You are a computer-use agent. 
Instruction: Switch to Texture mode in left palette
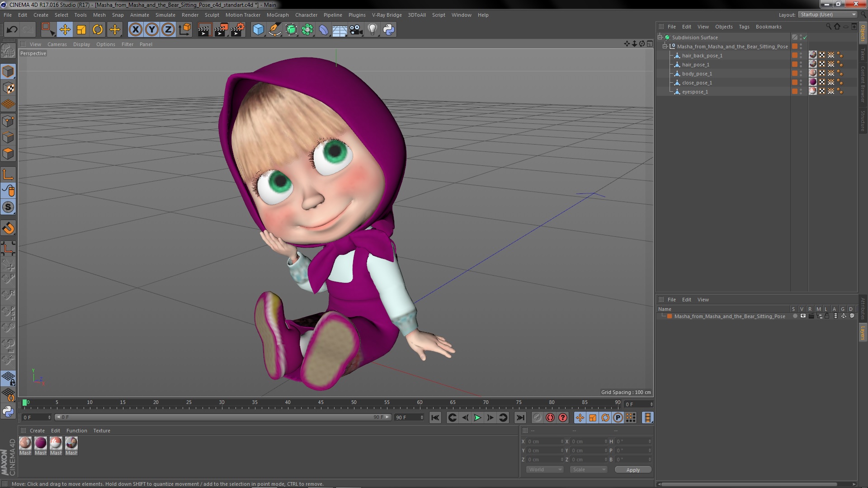(8, 88)
